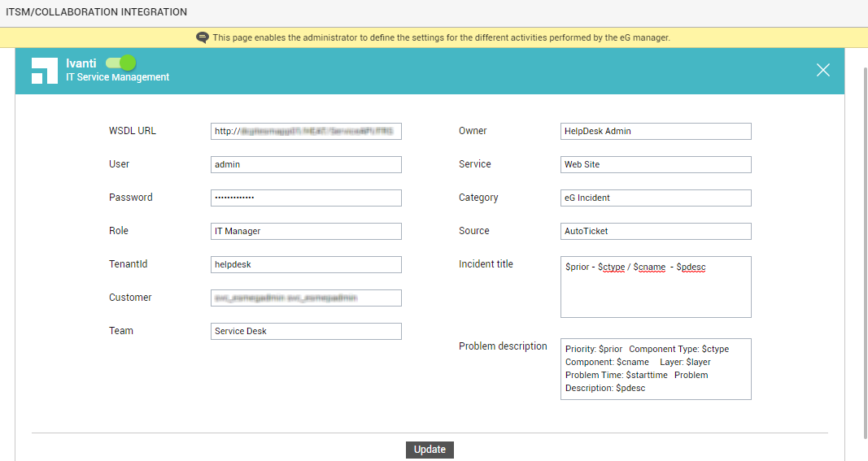The image size is (868, 461).
Task: Click the Ivanti title text
Action: click(81, 63)
